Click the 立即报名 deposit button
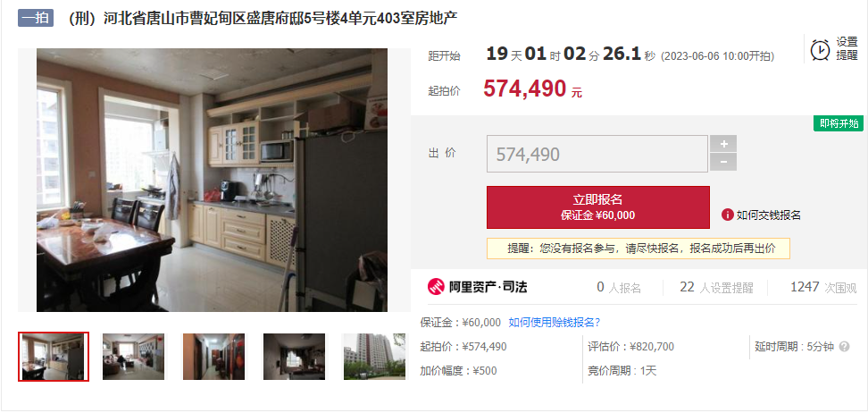 click(597, 207)
